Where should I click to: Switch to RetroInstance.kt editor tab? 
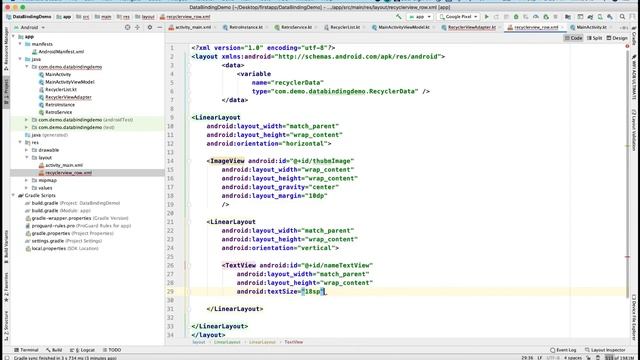[245, 27]
